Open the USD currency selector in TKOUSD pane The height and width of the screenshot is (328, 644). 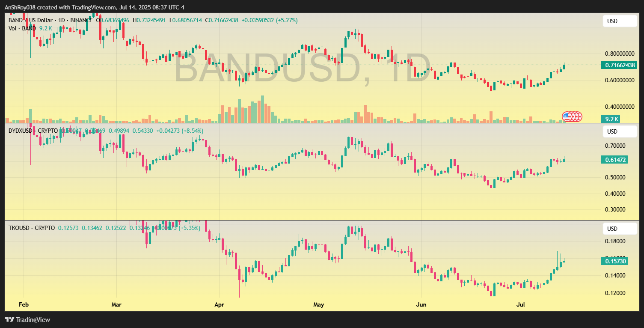[x=619, y=229]
